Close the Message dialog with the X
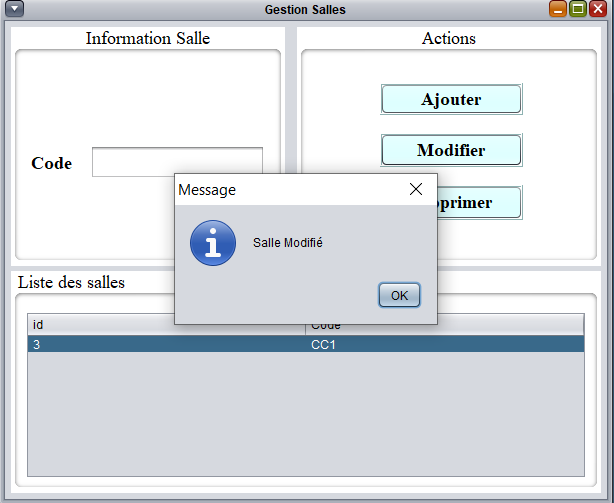This screenshot has height=503, width=614. coord(415,189)
